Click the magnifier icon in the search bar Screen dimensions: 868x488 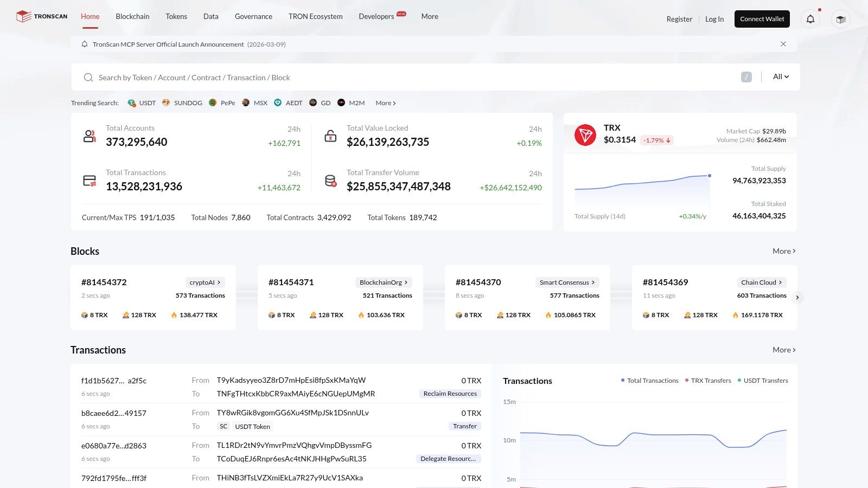point(88,78)
